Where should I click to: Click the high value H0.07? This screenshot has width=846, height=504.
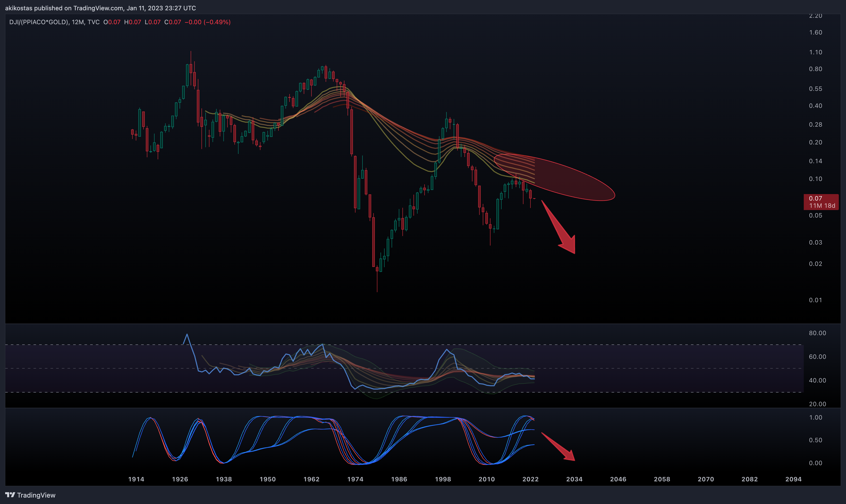coord(133,22)
